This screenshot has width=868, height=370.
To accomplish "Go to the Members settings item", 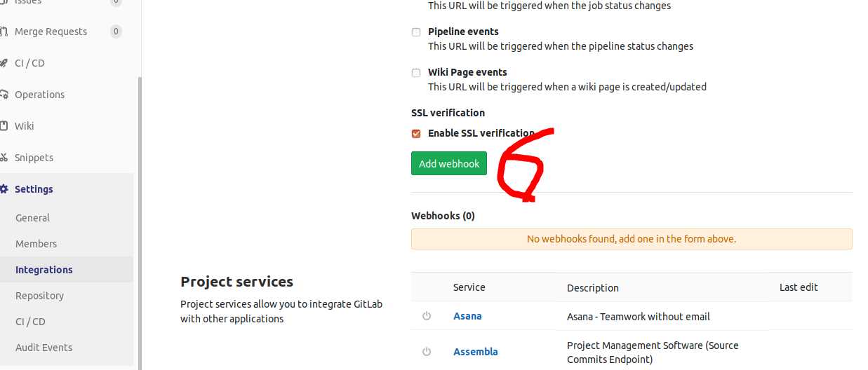I will (x=36, y=244).
